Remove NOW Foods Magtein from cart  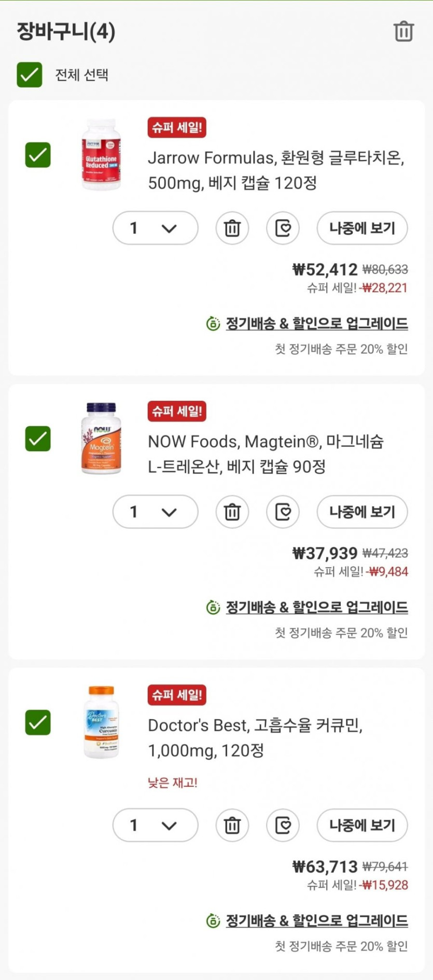pos(232,512)
